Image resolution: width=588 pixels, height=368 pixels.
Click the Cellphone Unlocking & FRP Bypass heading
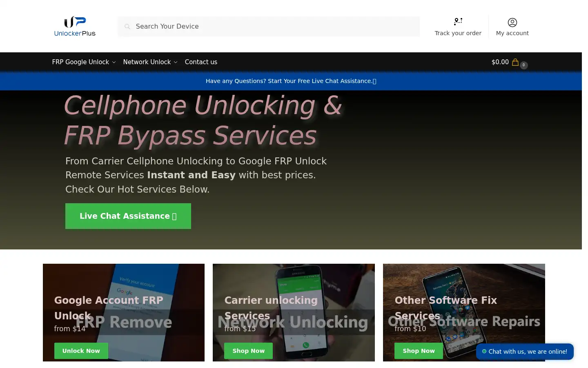tap(203, 120)
